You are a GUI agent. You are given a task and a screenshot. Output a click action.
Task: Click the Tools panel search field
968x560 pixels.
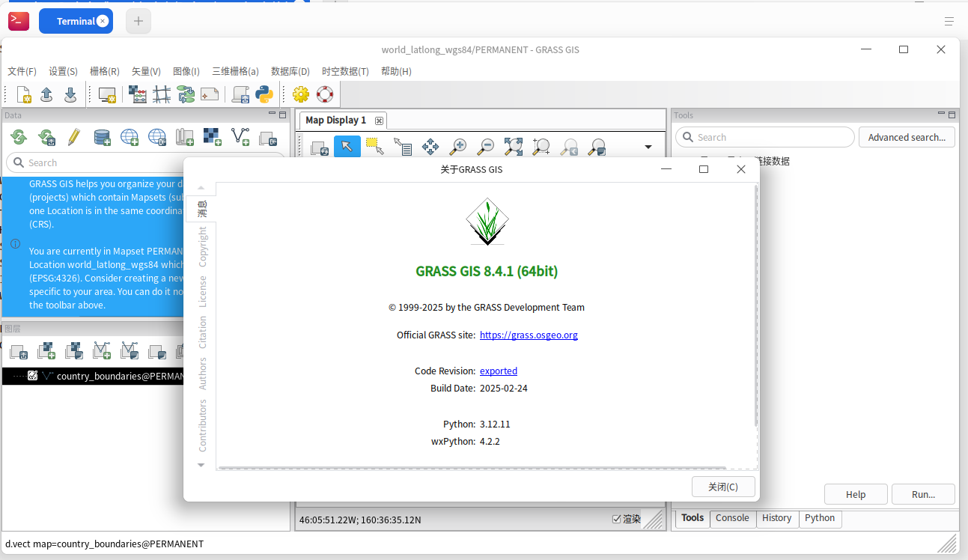click(x=765, y=137)
